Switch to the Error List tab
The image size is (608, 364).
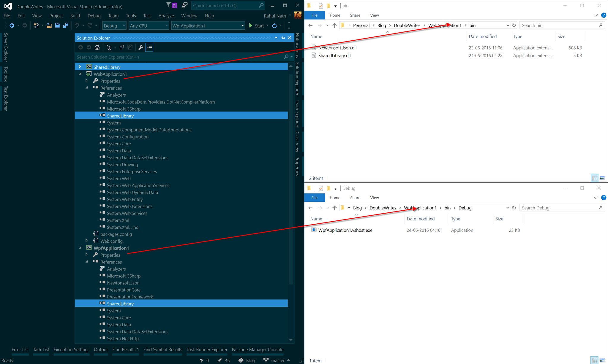20,349
